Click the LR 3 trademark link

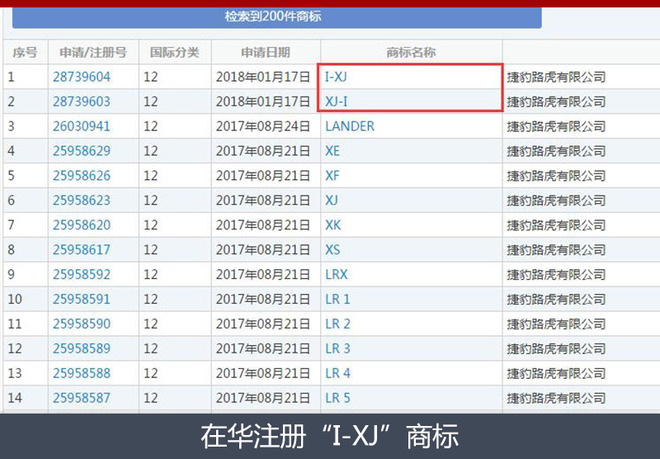338,348
